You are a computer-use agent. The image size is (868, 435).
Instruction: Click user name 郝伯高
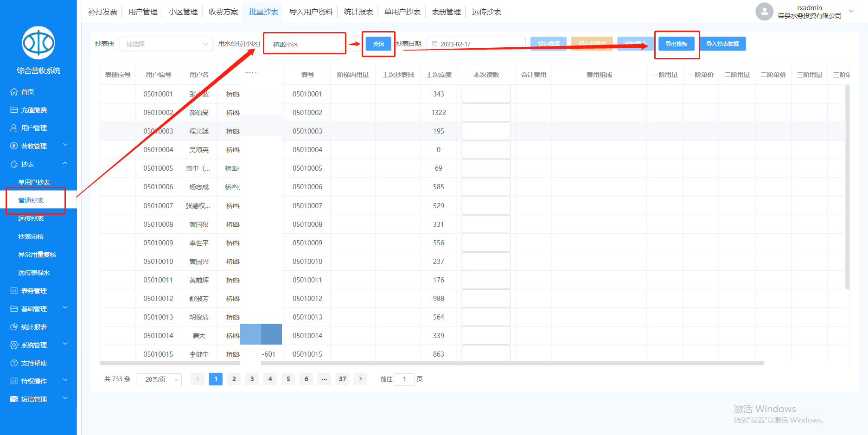199,113
